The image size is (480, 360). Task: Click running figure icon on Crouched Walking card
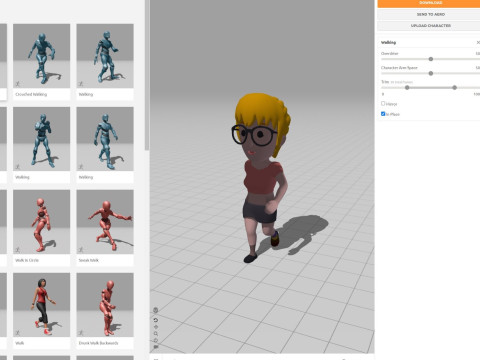[x=18, y=84]
